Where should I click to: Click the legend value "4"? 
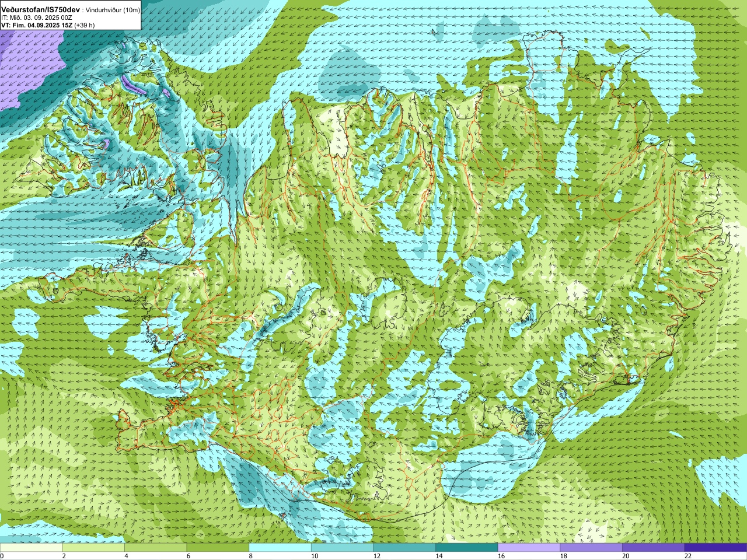click(x=126, y=556)
